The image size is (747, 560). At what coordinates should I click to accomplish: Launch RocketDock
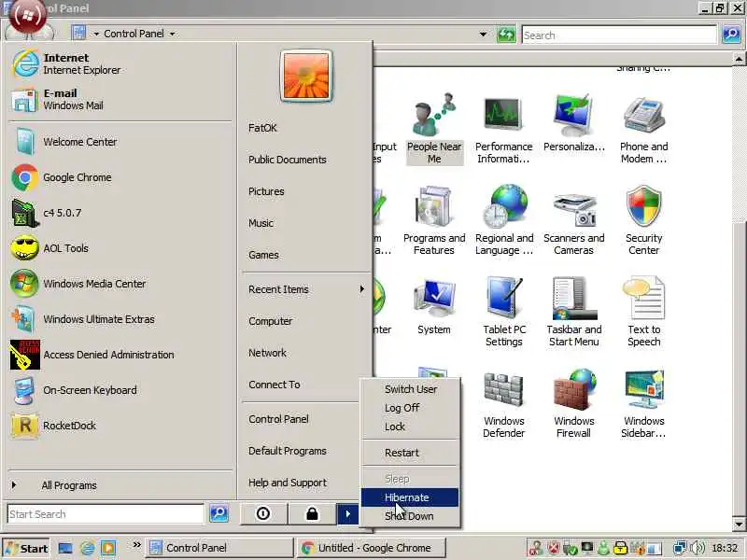click(x=120, y=426)
